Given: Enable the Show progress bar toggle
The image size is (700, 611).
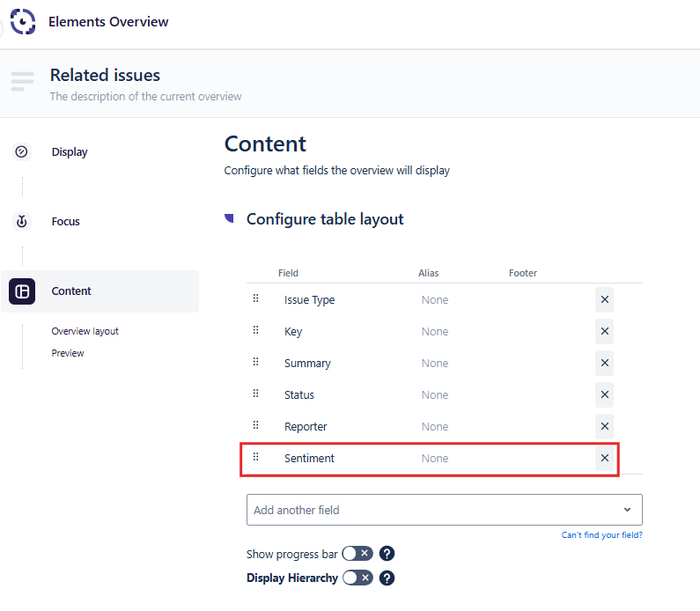Looking at the screenshot, I should 357,554.
